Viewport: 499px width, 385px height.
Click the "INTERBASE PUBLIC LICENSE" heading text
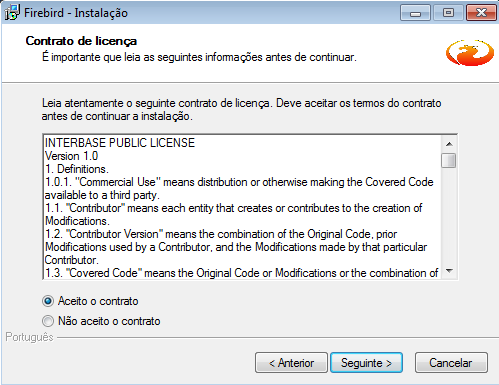pyautogui.click(x=120, y=143)
